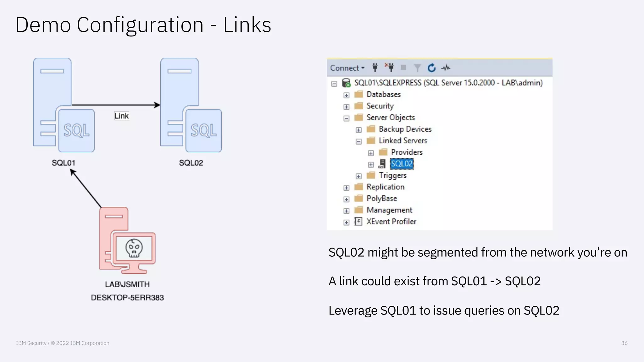The image size is (644, 362).
Task: Click the 'Demo Configuration - Links' title
Action: click(x=143, y=25)
